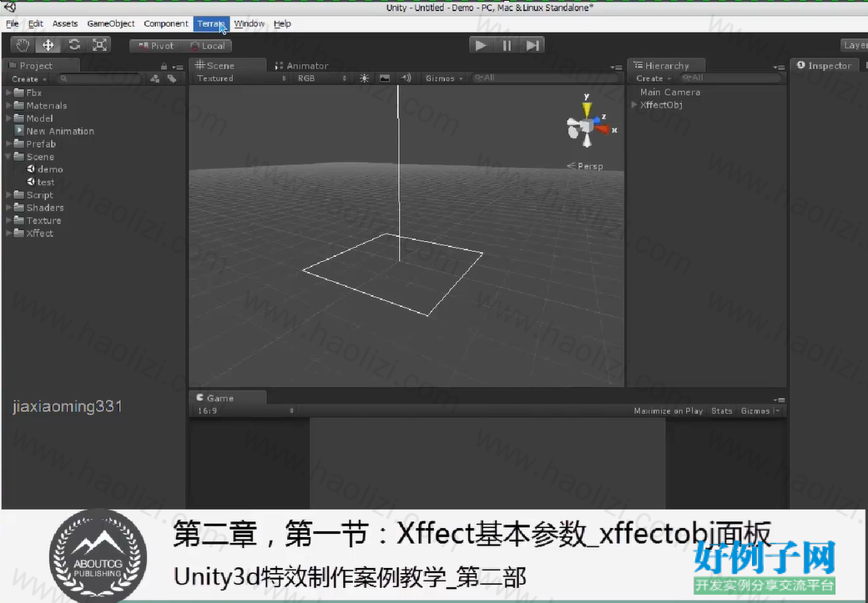Expand the Xffect folder
The width and height of the screenshot is (868, 603).
click(x=9, y=233)
